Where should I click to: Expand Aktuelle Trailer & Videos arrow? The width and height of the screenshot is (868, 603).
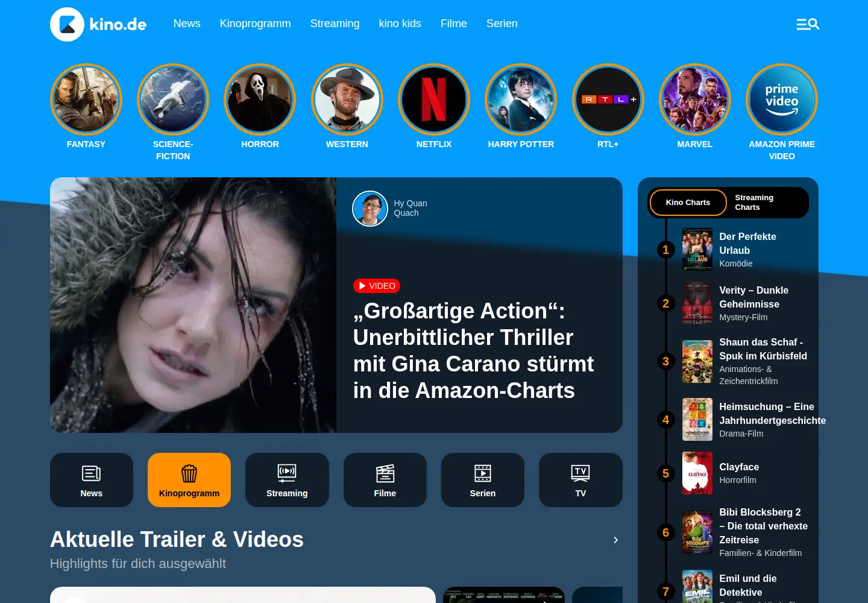tap(615, 540)
